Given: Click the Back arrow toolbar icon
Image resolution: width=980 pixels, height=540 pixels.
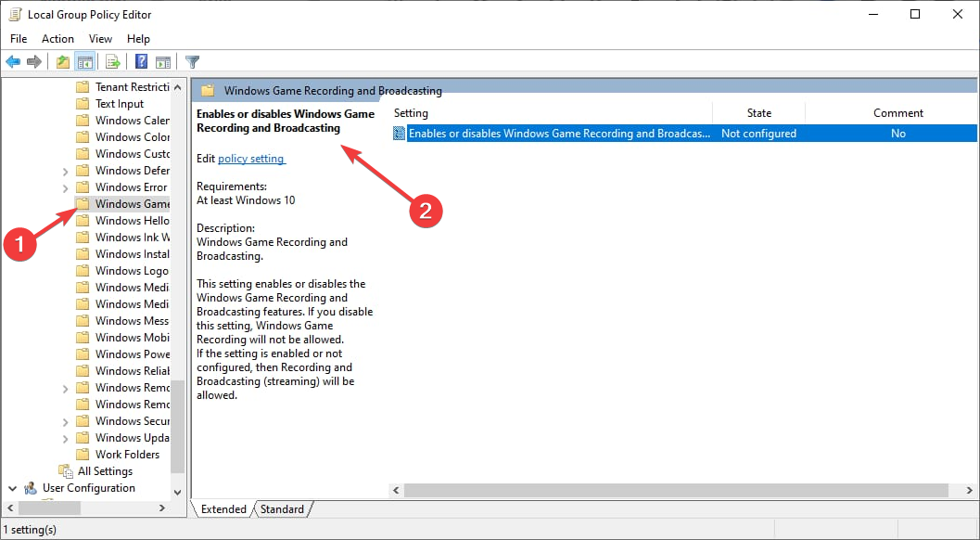Looking at the screenshot, I should pyautogui.click(x=13, y=61).
